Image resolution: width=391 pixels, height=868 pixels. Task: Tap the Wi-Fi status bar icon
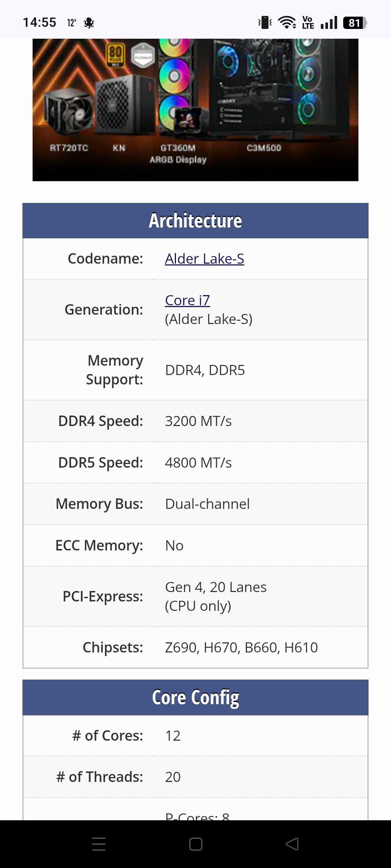click(x=287, y=22)
